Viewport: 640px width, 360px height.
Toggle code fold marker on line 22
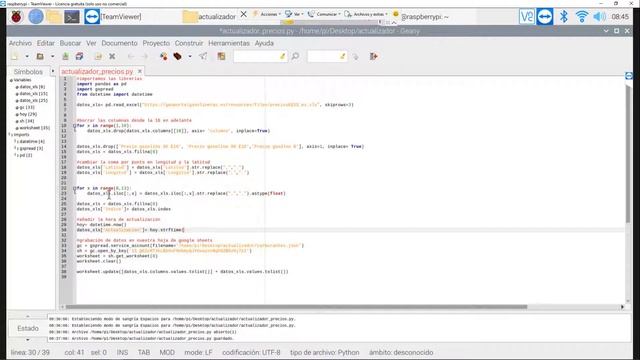click(74, 188)
